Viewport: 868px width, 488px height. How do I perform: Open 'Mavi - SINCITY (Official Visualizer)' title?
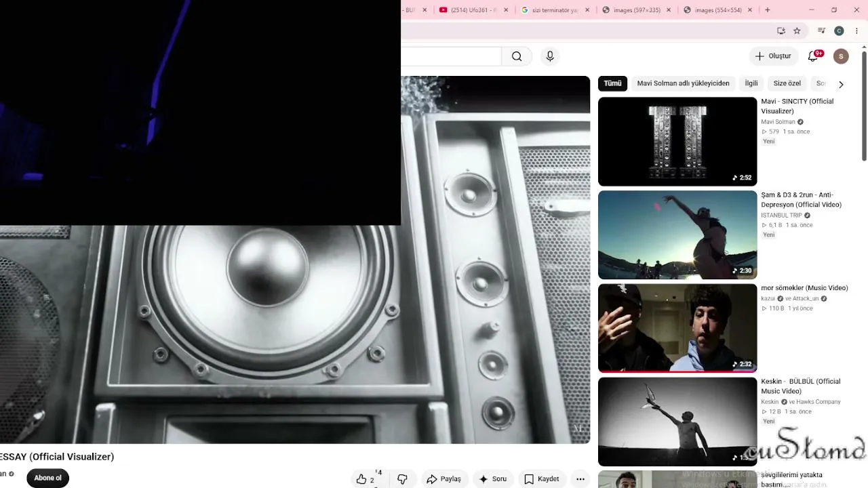[x=797, y=106]
